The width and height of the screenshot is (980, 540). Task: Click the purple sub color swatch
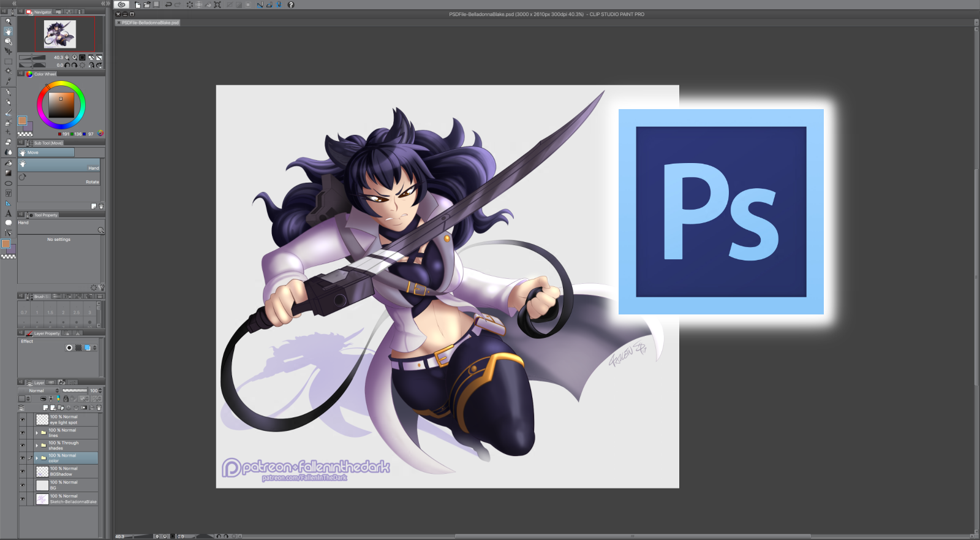click(29, 127)
